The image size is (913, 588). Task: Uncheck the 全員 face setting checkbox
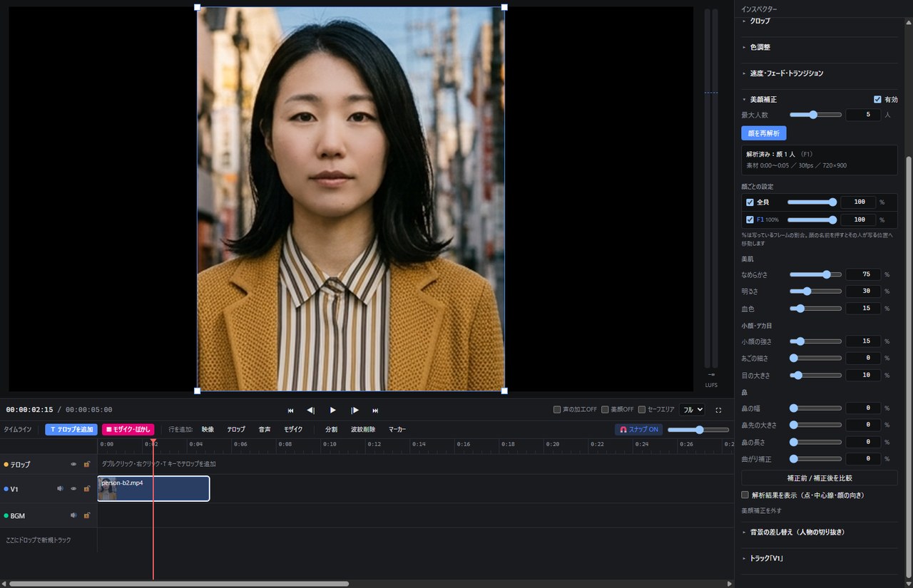750,202
